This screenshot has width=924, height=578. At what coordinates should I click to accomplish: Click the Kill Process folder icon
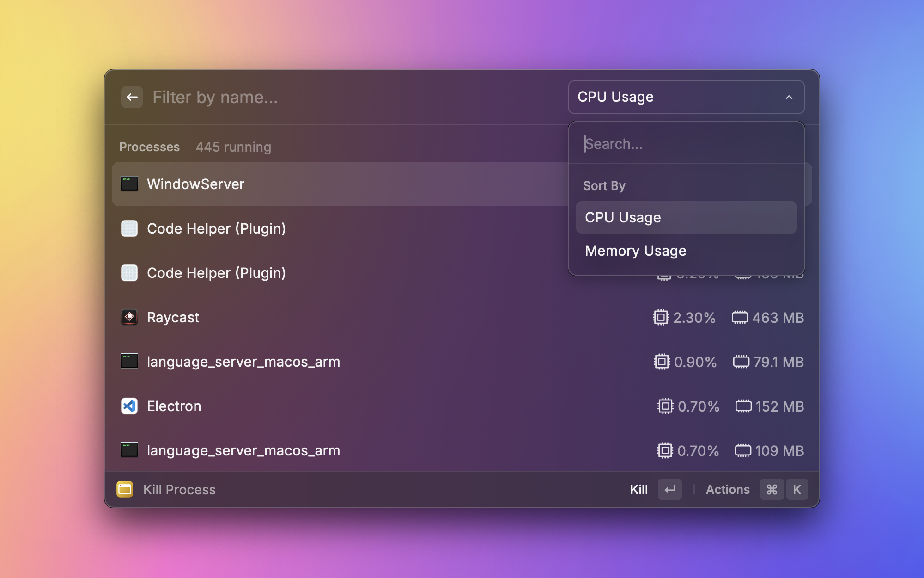point(125,489)
